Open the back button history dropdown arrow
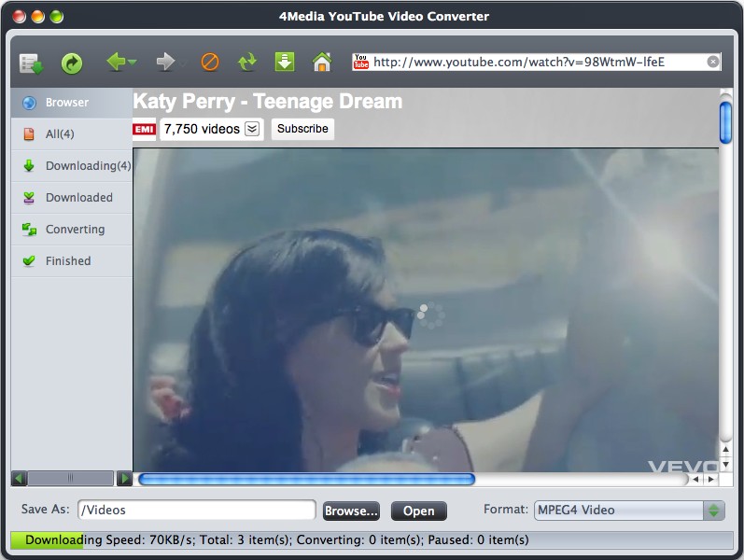The image size is (744, 560). pyautogui.click(x=132, y=62)
